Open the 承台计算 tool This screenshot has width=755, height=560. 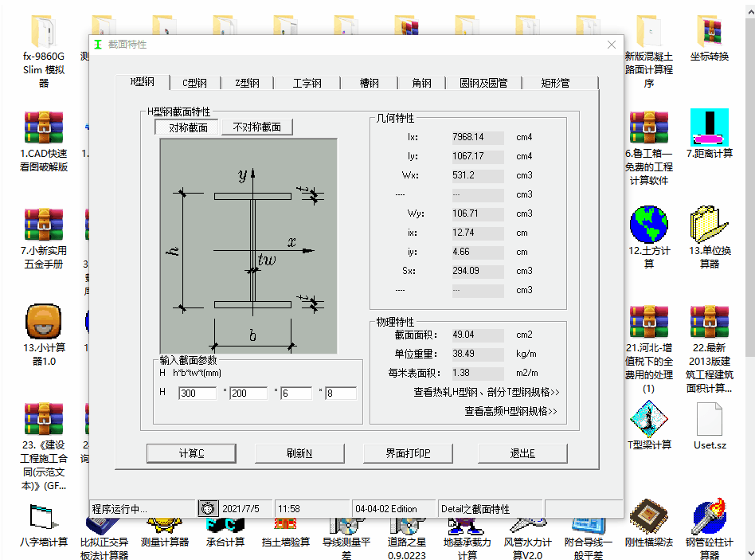tap(224, 530)
